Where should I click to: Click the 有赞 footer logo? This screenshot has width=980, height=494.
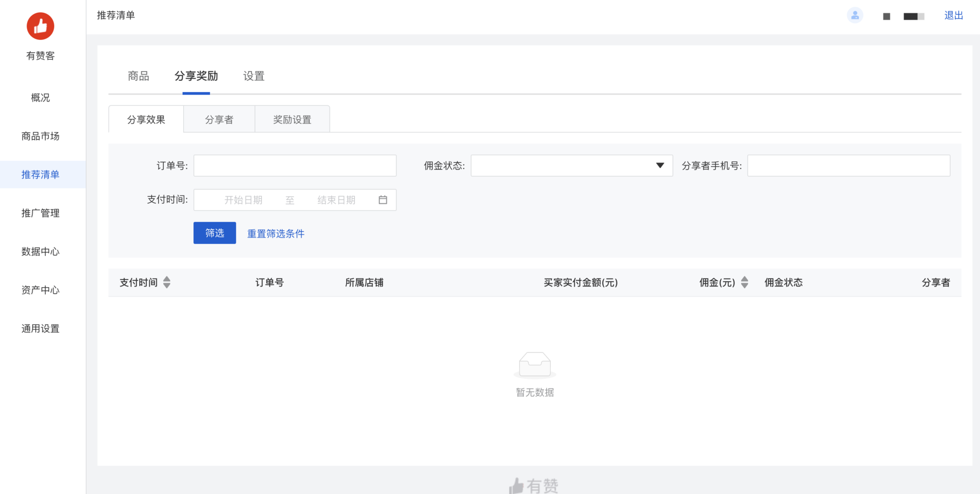[x=534, y=485]
